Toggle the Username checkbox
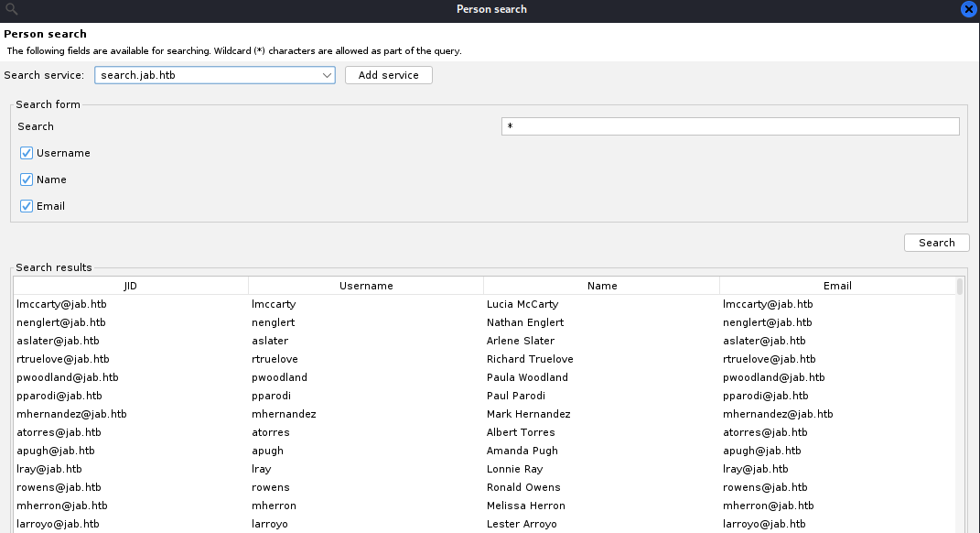Viewport: 980px width, 533px height. [27, 153]
